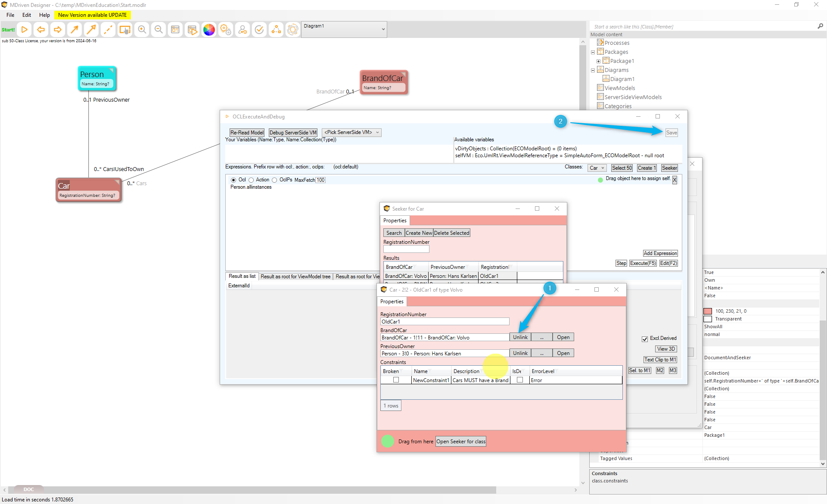
Task: Check the Broken checkbox for NewConstraint1
Action: (x=396, y=380)
